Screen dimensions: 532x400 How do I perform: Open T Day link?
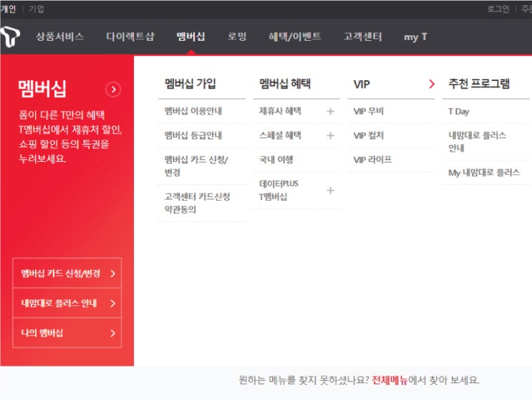tap(459, 112)
